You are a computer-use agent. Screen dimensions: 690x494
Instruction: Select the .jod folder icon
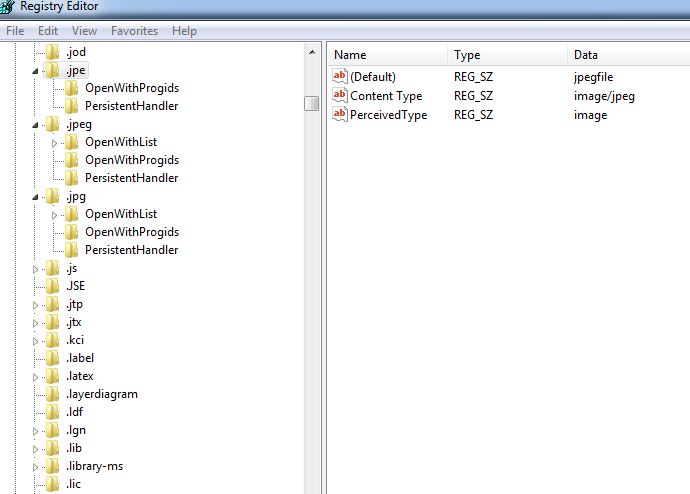coord(52,52)
